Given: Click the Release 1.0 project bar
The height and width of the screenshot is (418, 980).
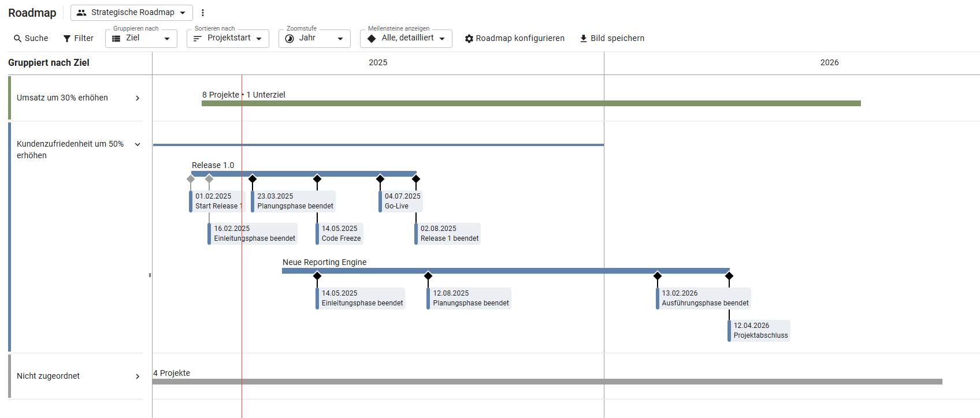Looking at the screenshot, I should point(304,173).
